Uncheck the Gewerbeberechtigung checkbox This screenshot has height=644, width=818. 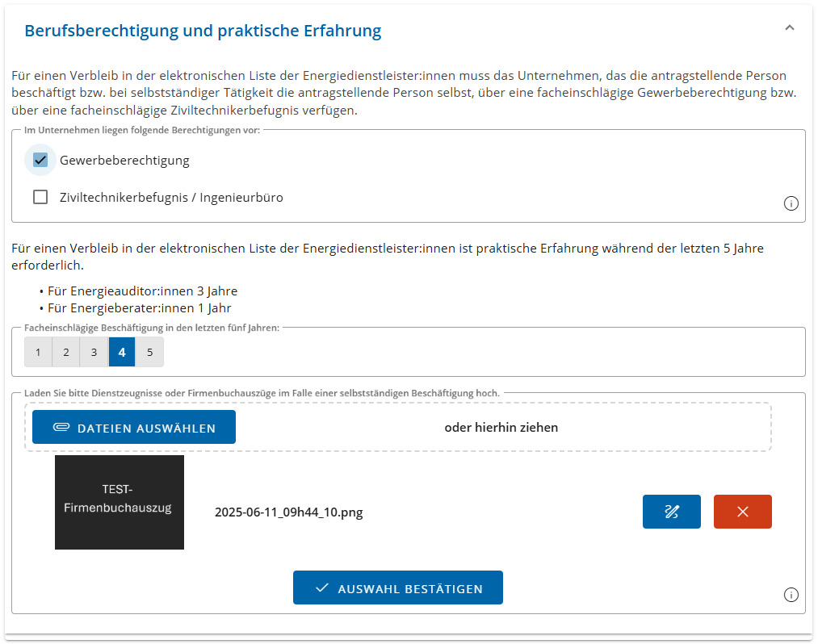point(40,160)
